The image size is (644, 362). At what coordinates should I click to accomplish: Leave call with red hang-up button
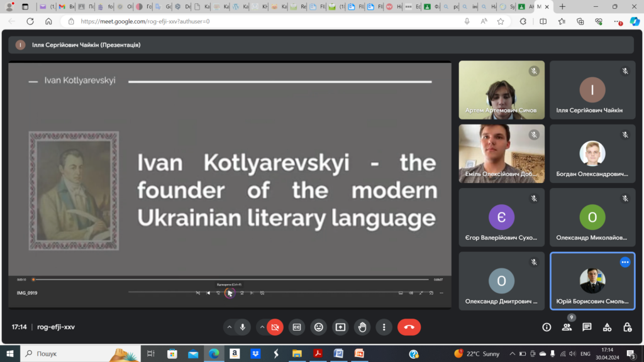(409, 327)
